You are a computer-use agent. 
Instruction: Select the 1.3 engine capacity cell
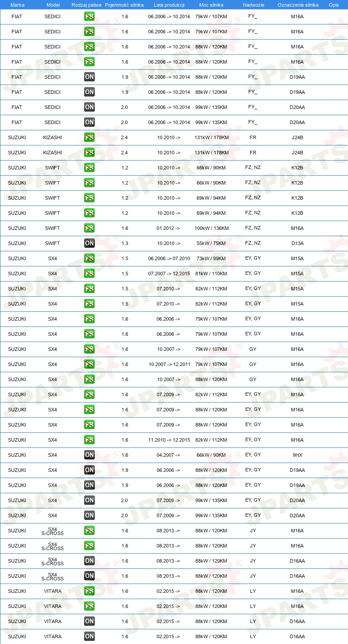click(x=125, y=243)
